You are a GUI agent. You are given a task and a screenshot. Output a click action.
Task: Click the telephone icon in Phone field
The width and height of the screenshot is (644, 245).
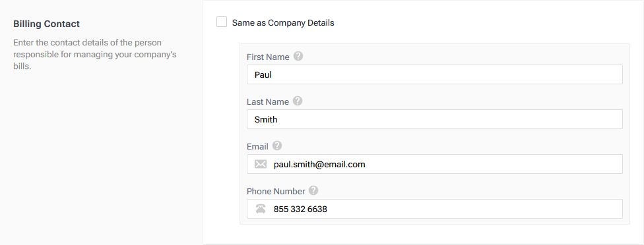click(x=261, y=209)
